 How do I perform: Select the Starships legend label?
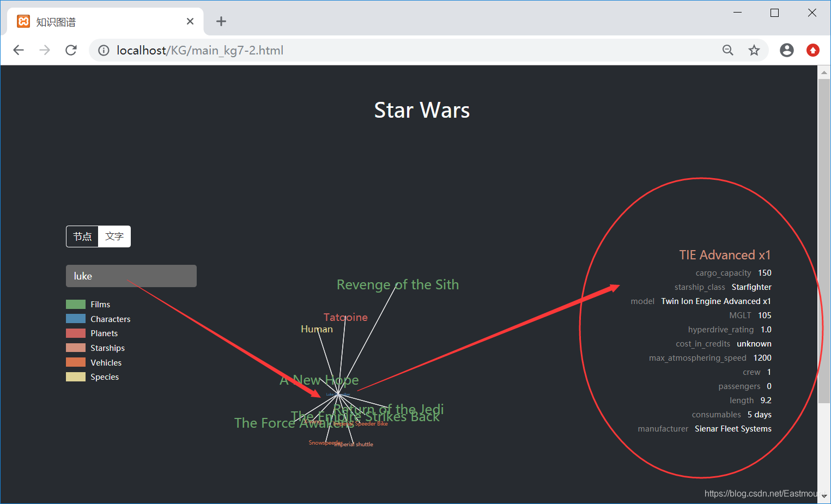click(107, 348)
